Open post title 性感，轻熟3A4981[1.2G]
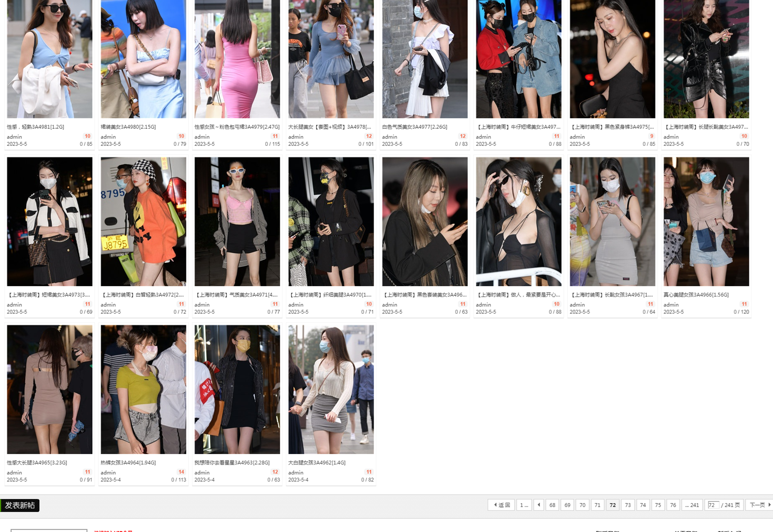The width and height of the screenshot is (773, 532). click(x=35, y=127)
